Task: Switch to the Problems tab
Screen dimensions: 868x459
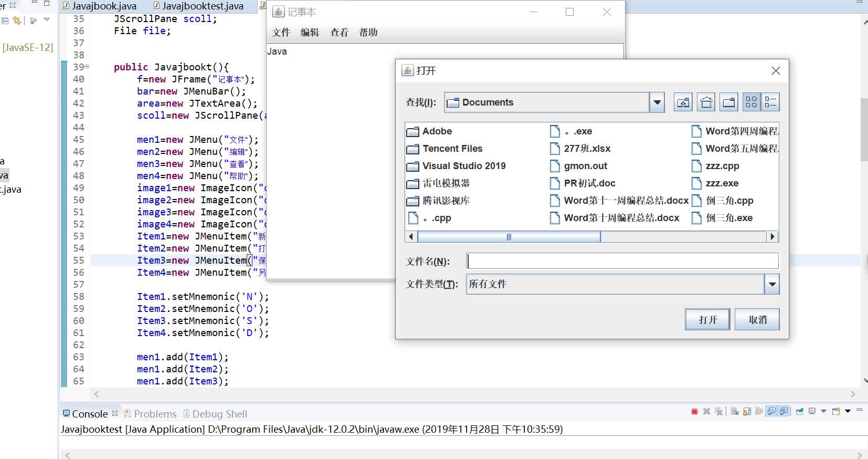Action: 150,414
